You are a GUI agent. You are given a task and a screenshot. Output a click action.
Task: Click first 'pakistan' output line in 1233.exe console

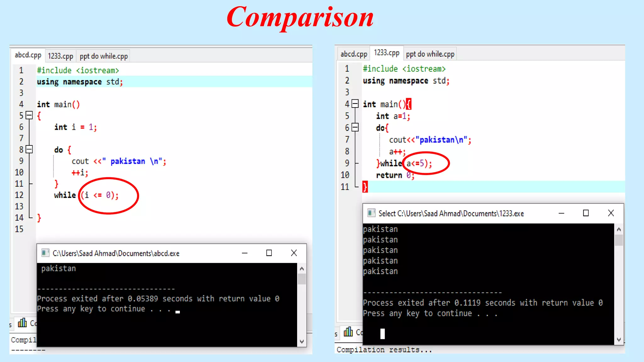tap(380, 229)
